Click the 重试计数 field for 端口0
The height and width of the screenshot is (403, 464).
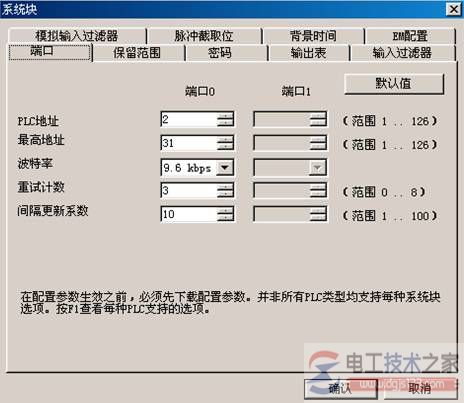tap(189, 190)
